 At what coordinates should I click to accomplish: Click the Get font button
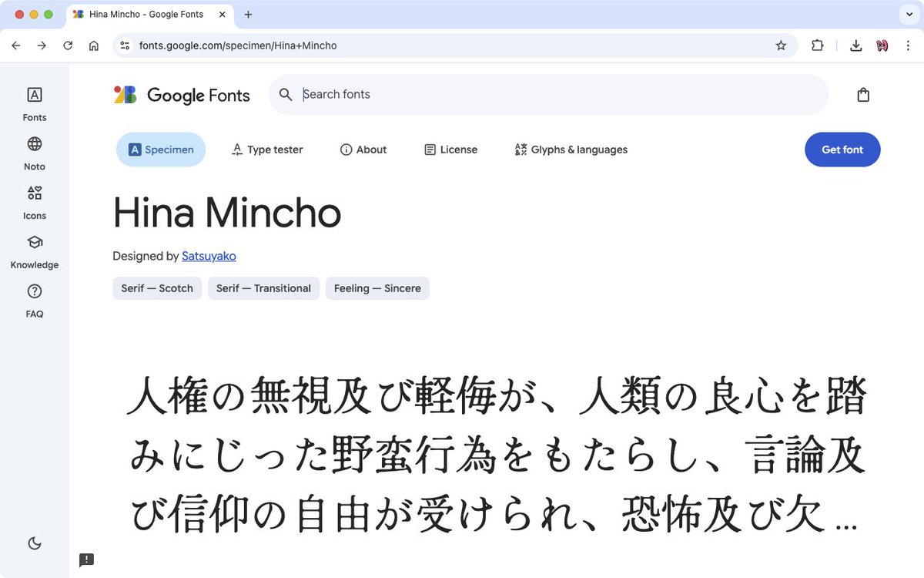[x=842, y=150]
